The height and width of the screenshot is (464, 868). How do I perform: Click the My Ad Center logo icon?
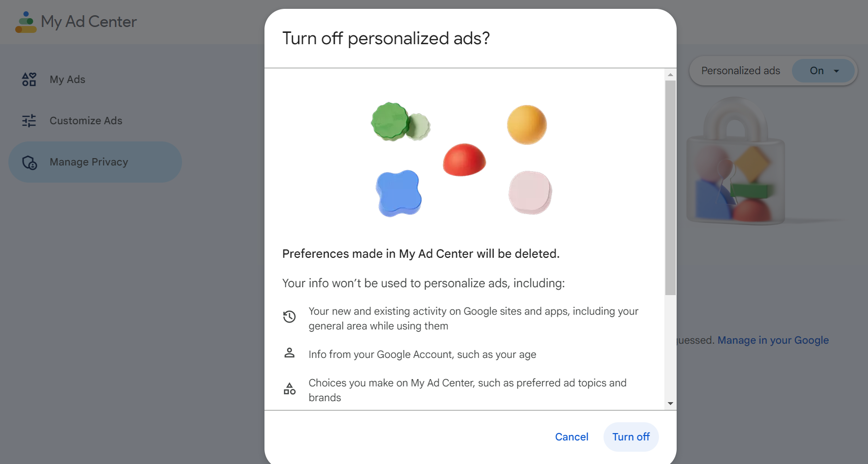click(26, 22)
